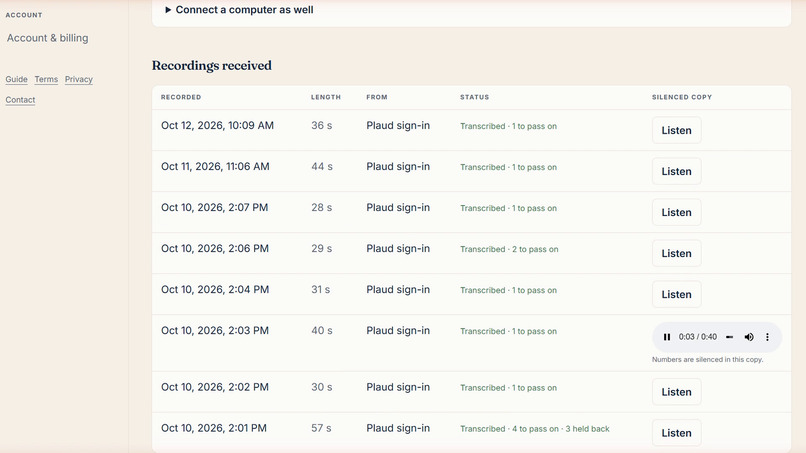This screenshot has width=806, height=453.
Task: Click the "31 s" length value
Action: pyautogui.click(x=321, y=290)
